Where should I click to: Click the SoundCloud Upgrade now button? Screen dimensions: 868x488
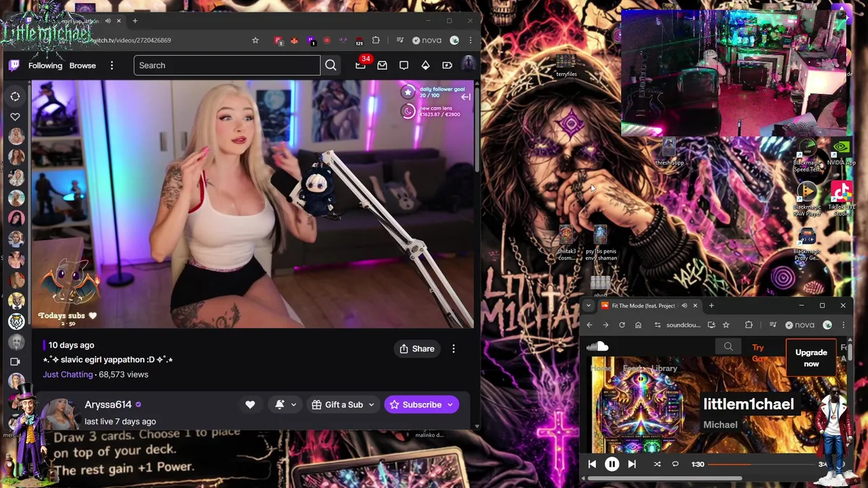click(x=811, y=358)
